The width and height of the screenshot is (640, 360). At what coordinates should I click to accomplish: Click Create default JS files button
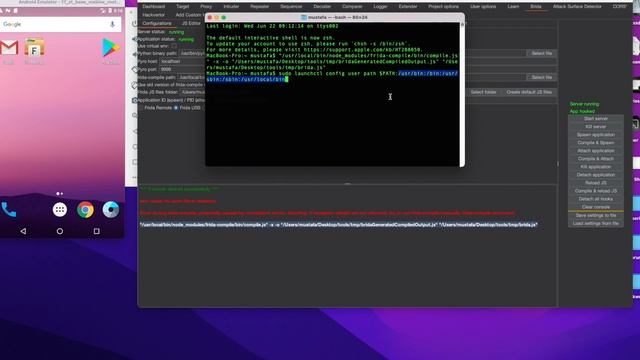tap(529, 92)
